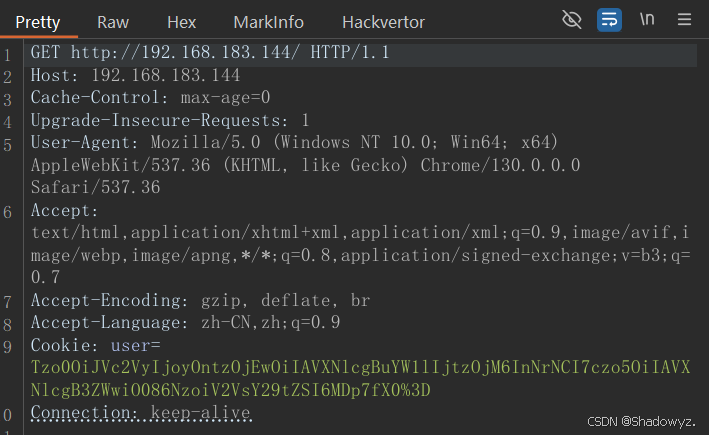Click the Host: 192.168.183.144 header line
This screenshot has width=709, height=435.
135,75
